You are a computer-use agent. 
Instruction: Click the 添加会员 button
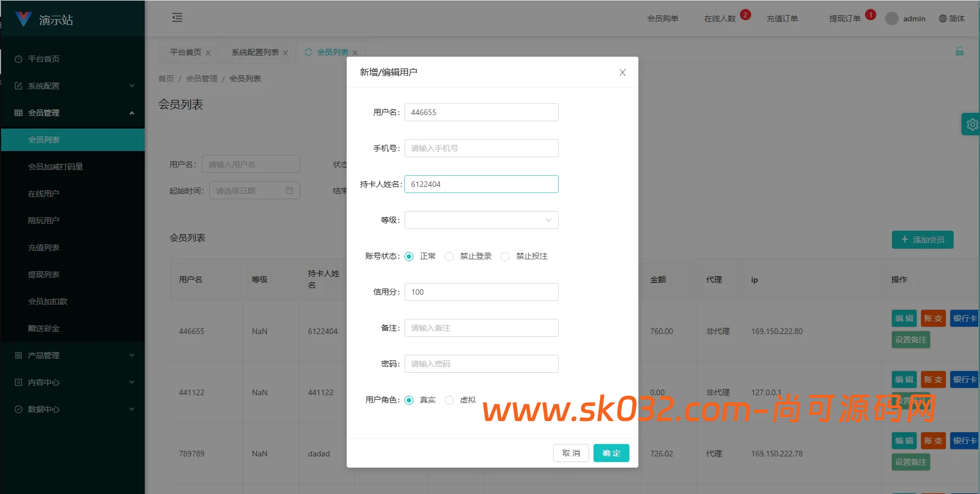[x=923, y=240]
